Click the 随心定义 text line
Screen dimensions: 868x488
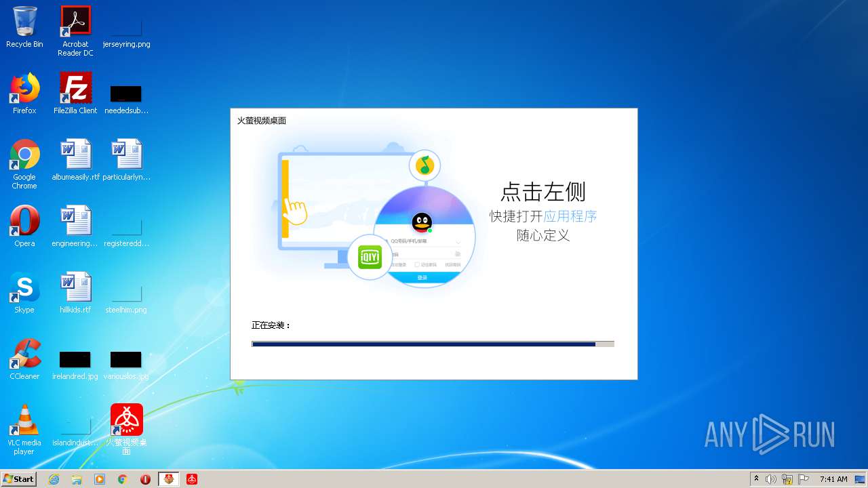click(543, 236)
